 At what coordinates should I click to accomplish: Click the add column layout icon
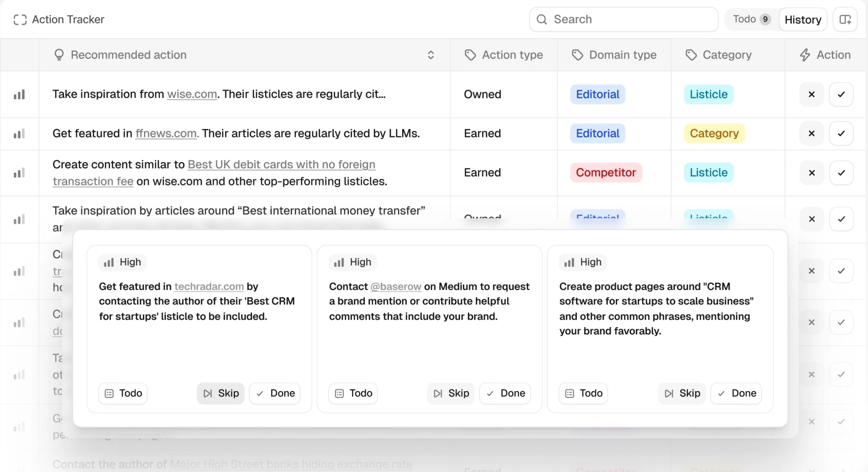(x=845, y=20)
